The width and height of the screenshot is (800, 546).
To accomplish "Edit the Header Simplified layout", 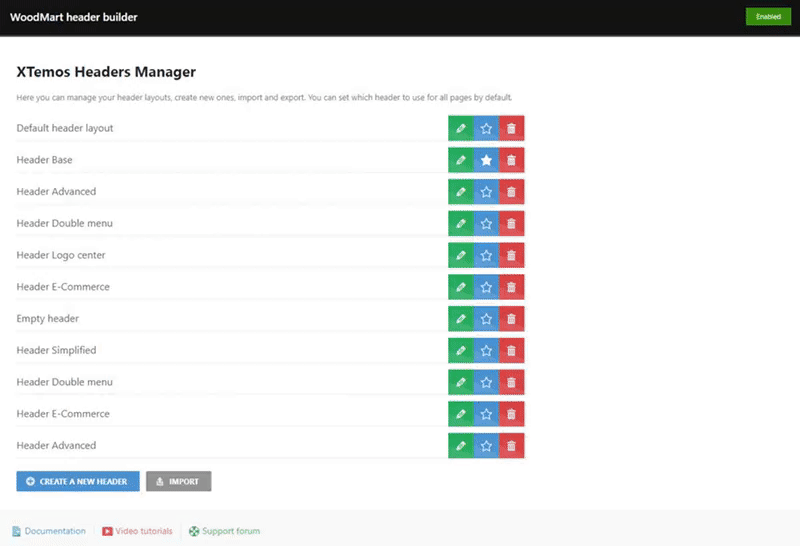I will [x=460, y=350].
